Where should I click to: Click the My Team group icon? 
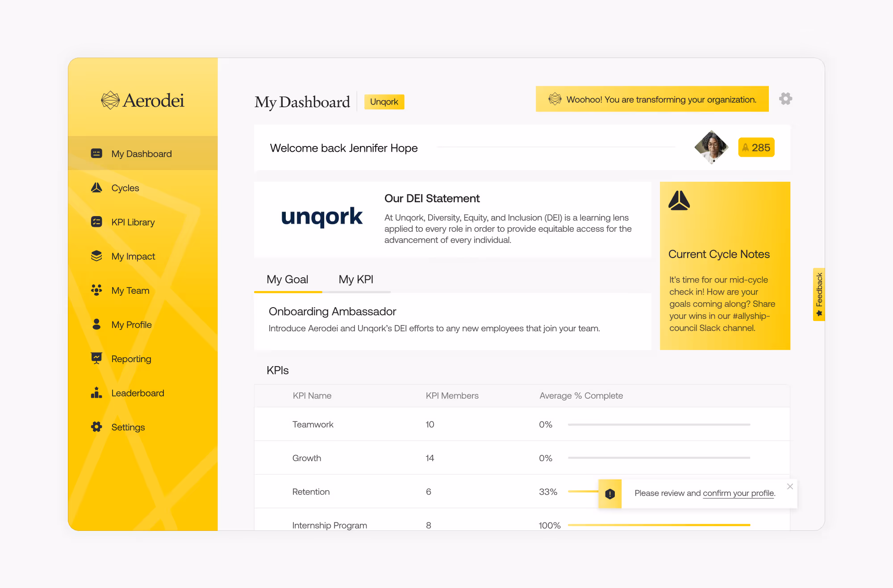[96, 290]
